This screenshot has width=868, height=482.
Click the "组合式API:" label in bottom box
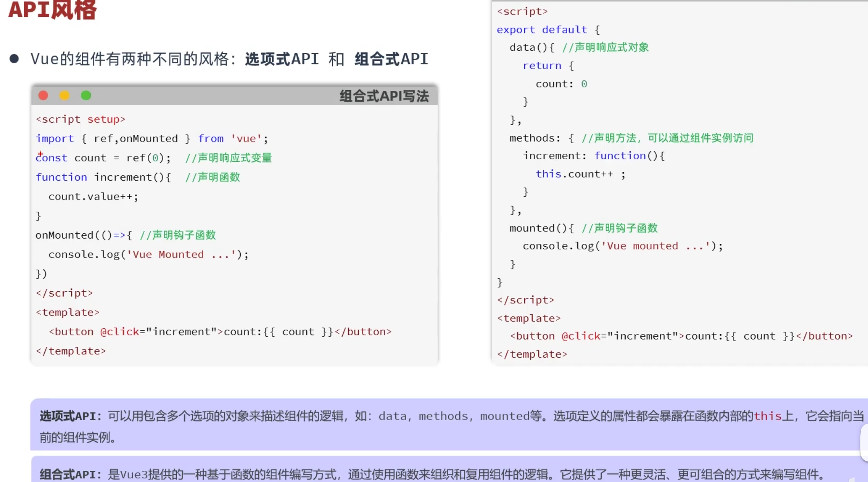71,474
